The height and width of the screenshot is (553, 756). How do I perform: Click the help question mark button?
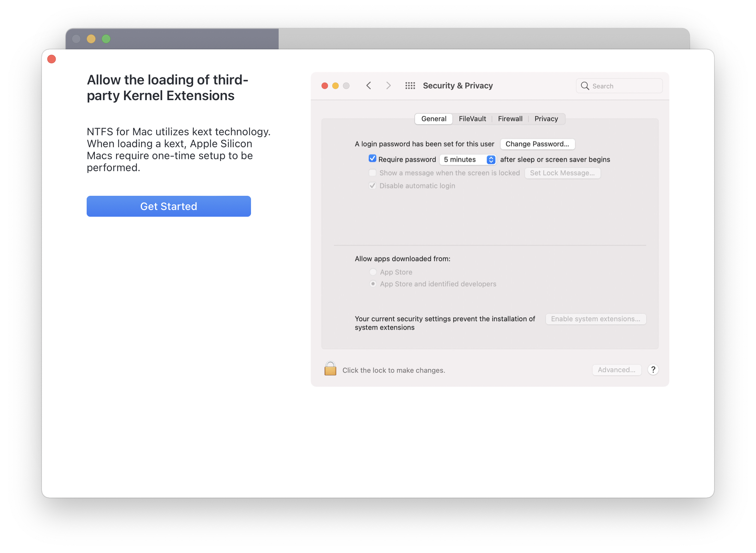click(653, 370)
